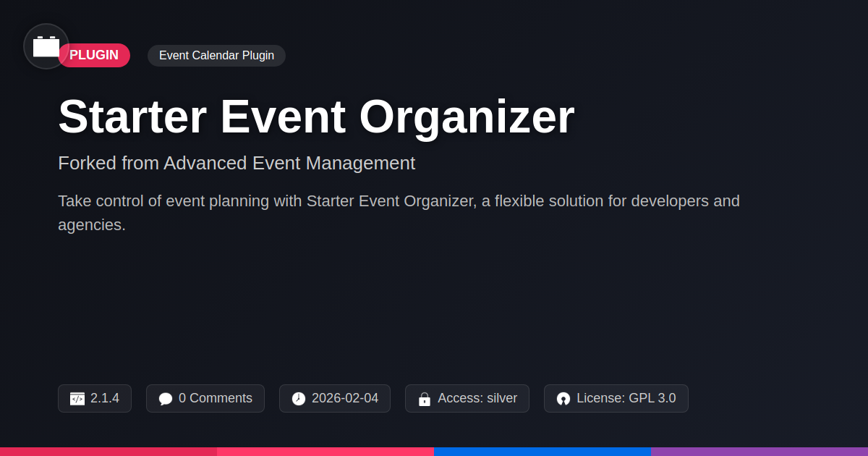Select the red PLUGIN badge
This screenshot has height=456, width=868.
pos(94,56)
